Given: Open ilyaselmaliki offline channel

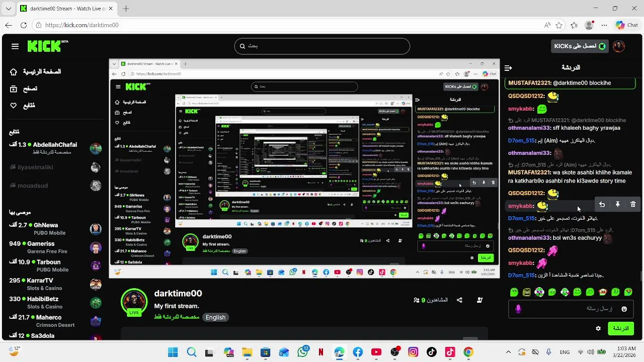Looking at the screenshot, I should (55, 167).
